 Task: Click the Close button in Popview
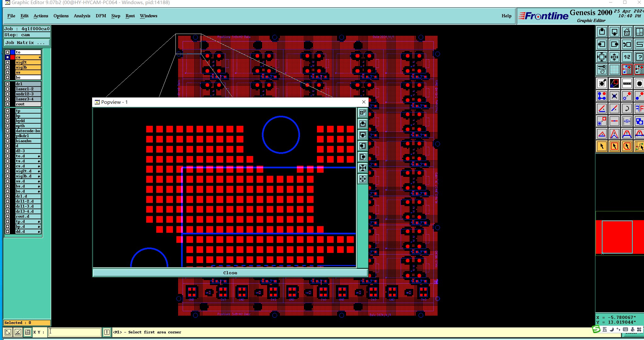(x=230, y=273)
